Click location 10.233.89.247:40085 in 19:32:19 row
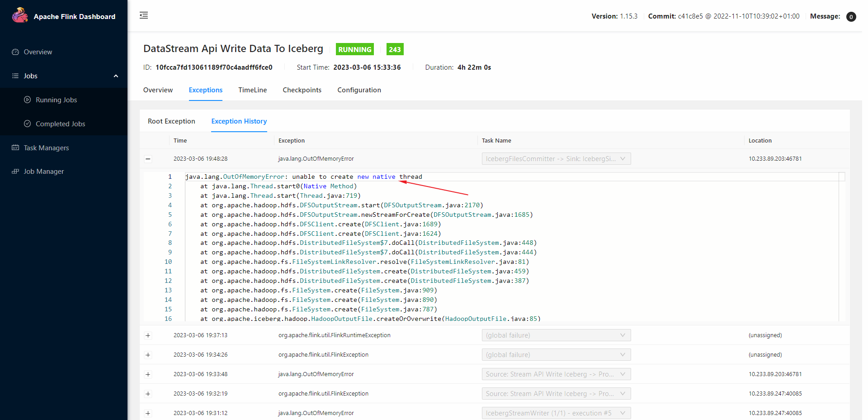Viewport: 868px width, 420px height. coord(775,394)
